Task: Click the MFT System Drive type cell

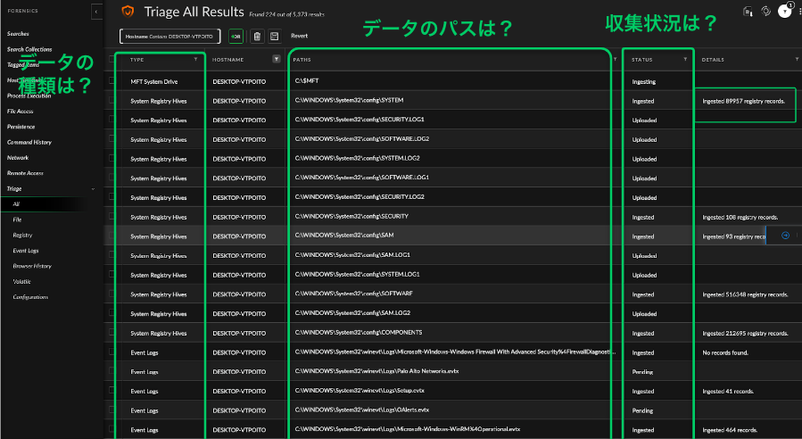Action: [154, 81]
